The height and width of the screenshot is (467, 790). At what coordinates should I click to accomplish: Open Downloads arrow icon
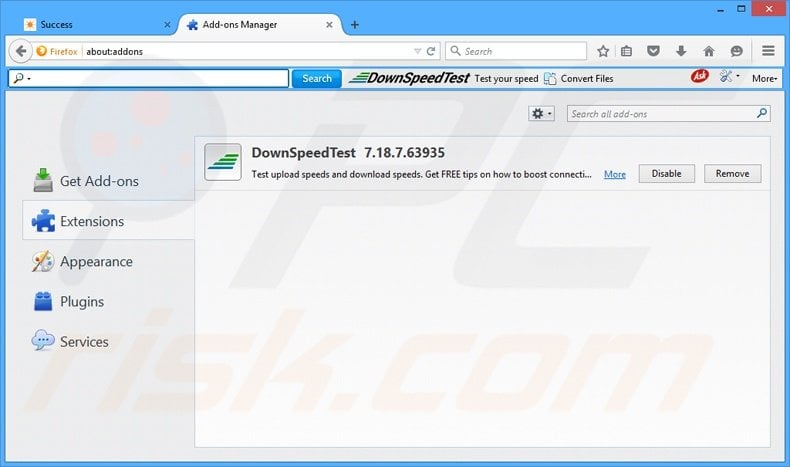coord(681,51)
